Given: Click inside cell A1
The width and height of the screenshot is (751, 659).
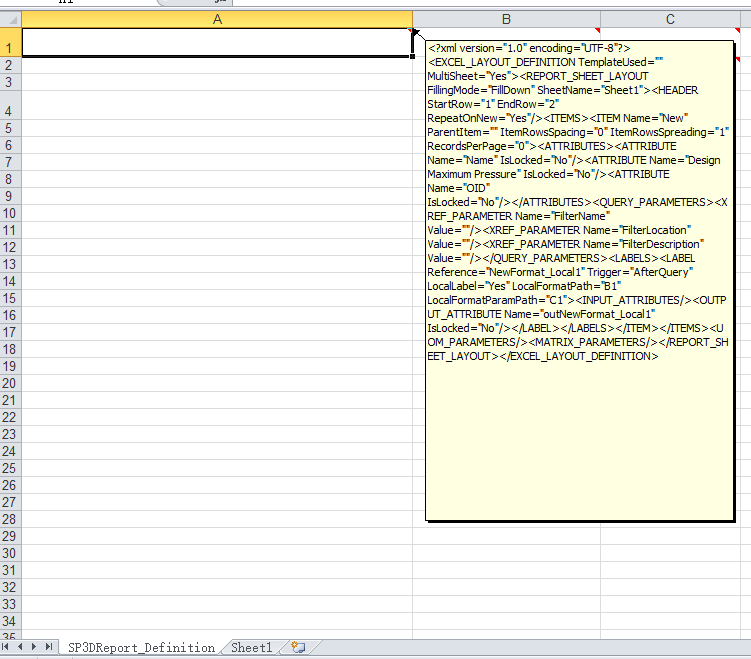Looking at the screenshot, I should pos(217,42).
